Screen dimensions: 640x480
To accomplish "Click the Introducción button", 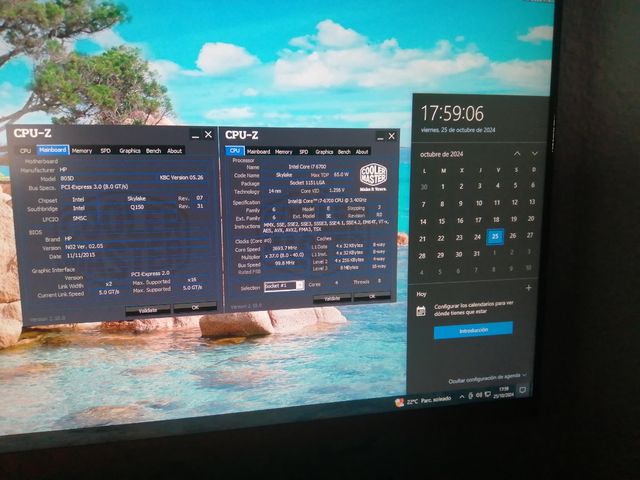I will tap(473, 331).
